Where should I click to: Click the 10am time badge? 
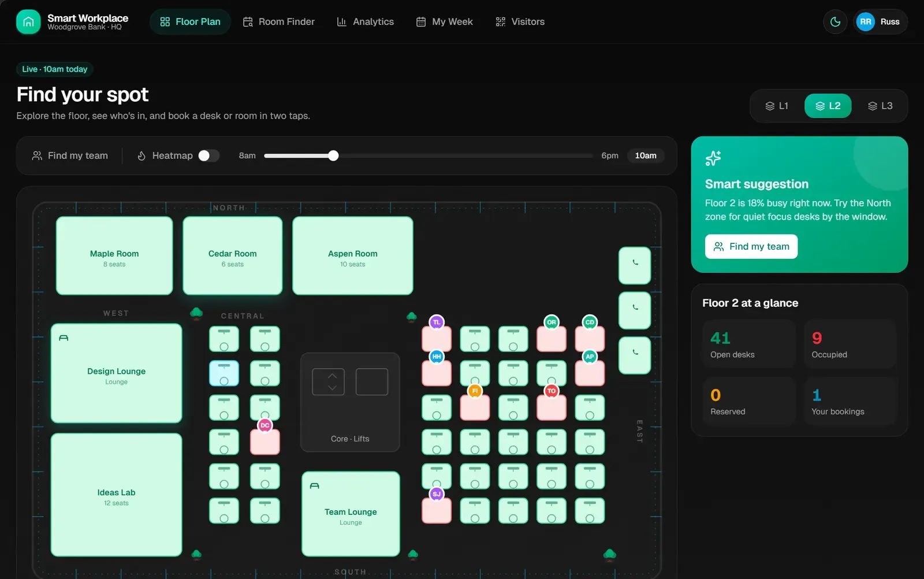pos(646,155)
